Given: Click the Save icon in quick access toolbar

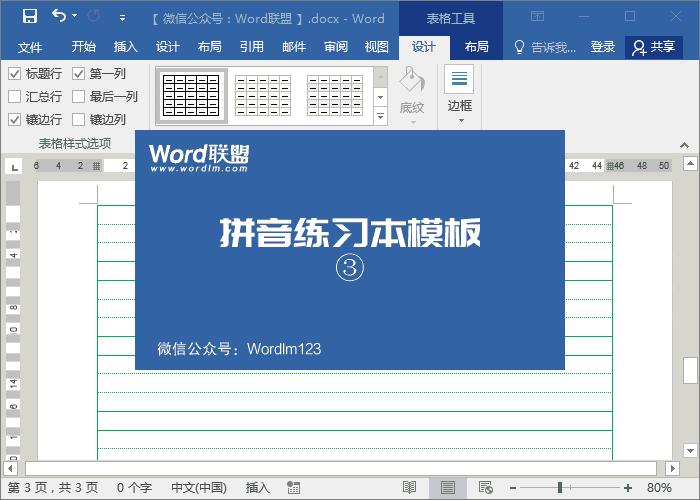Looking at the screenshot, I should coord(30,16).
